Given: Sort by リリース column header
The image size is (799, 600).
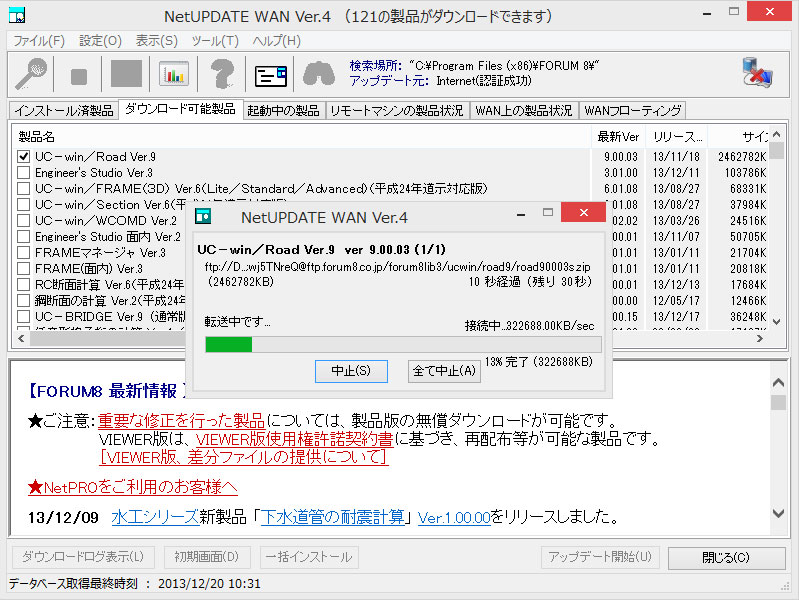Looking at the screenshot, I should click(x=677, y=137).
